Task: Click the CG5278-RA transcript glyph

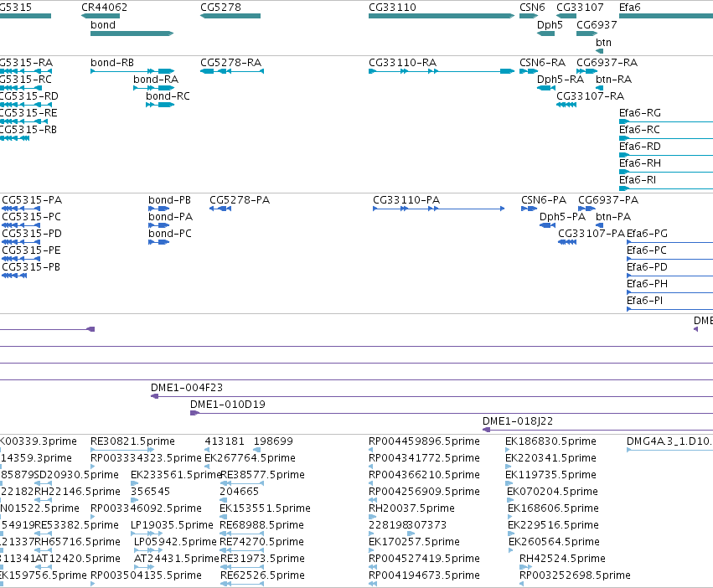Action: [232, 71]
